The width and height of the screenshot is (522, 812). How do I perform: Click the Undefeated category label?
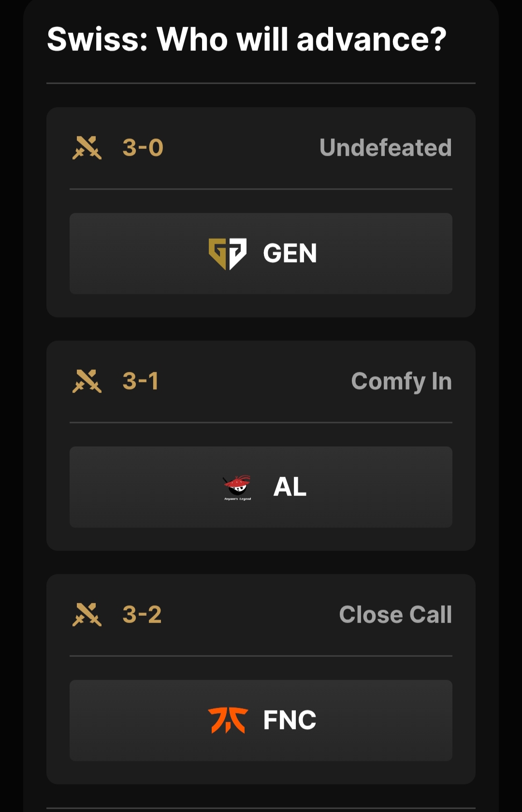pyautogui.click(x=385, y=148)
